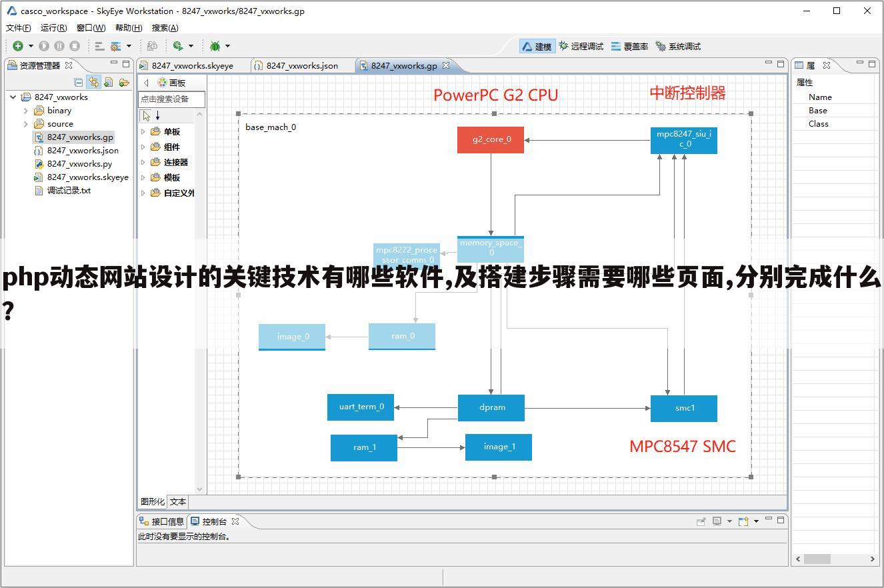Toggle the arrow connection tool in palette
Image resolution: width=884 pixels, height=588 pixels.
[x=159, y=115]
